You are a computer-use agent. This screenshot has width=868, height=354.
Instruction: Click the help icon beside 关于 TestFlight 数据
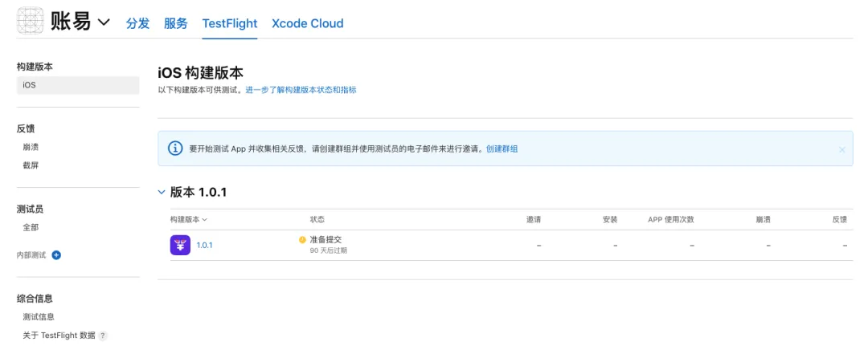pyautogui.click(x=103, y=336)
